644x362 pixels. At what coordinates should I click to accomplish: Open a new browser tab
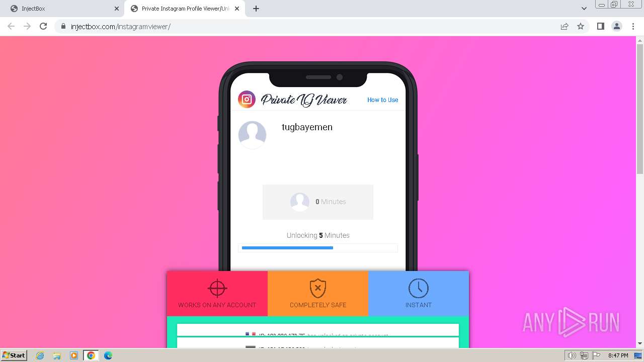point(256,9)
